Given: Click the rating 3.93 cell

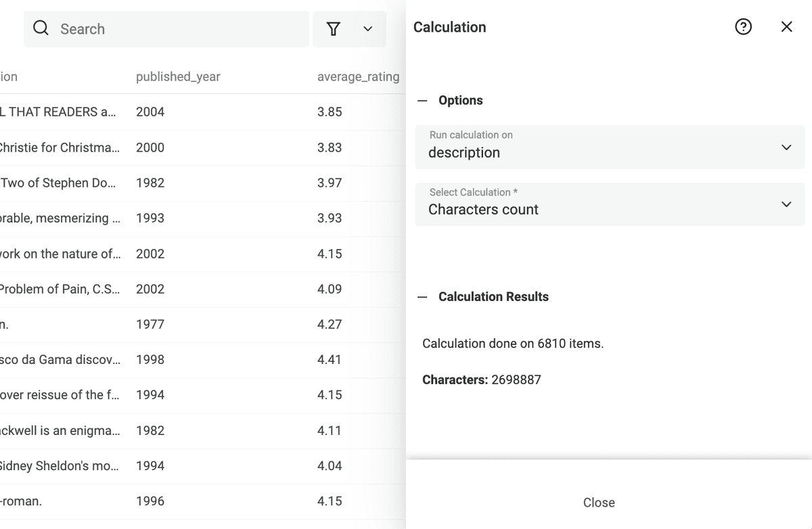Looking at the screenshot, I should click(x=330, y=218).
